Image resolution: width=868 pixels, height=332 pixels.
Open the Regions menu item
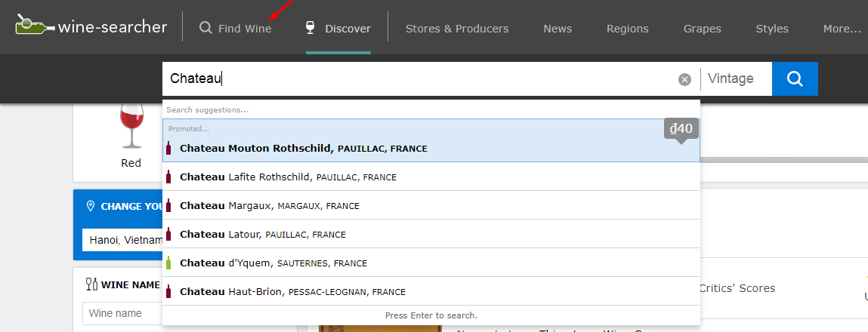click(627, 29)
